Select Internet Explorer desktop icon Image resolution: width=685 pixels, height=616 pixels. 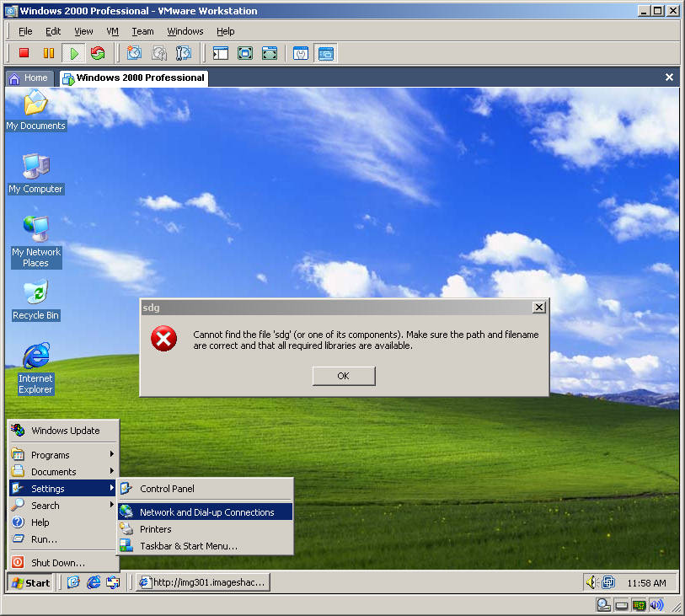pos(36,369)
